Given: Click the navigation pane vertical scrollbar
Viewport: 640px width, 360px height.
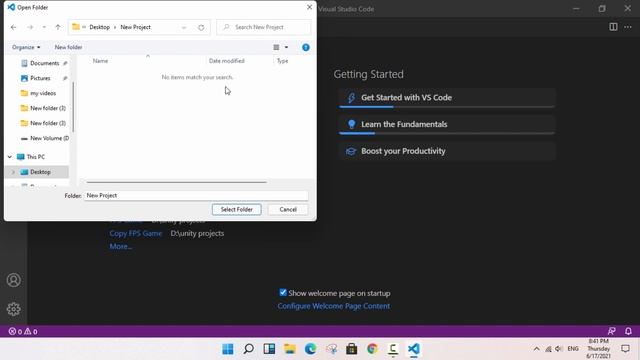Looking at the screenshot, I should pyautogui.click(x=73, y=107).
